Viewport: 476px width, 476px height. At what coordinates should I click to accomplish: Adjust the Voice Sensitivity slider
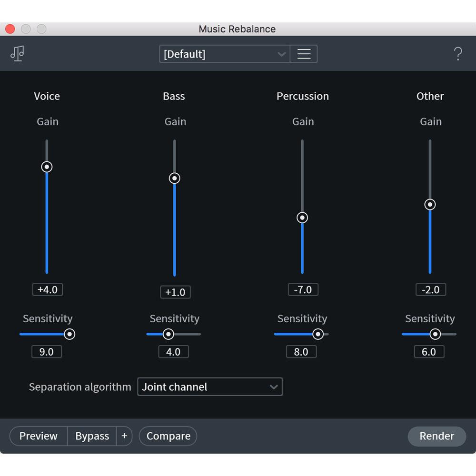pyautogui.click(x=69, y=334)
